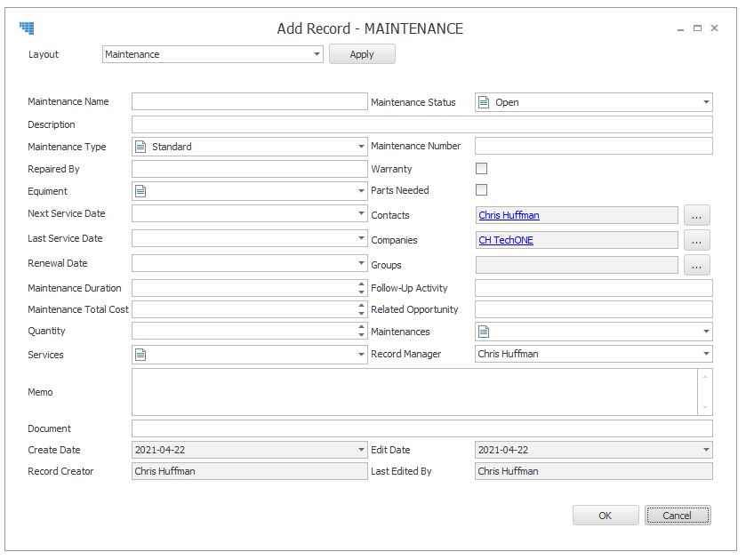The height and width of the screenshot is (560, 746).
Task: Open the CH TechONE company link
Action: tap(506, 240)
